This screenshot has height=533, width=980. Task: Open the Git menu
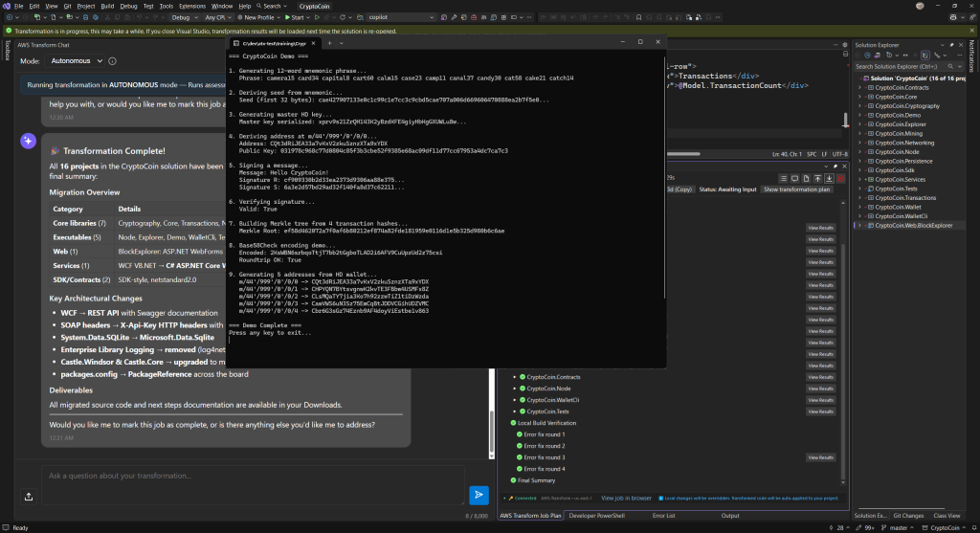67,6
